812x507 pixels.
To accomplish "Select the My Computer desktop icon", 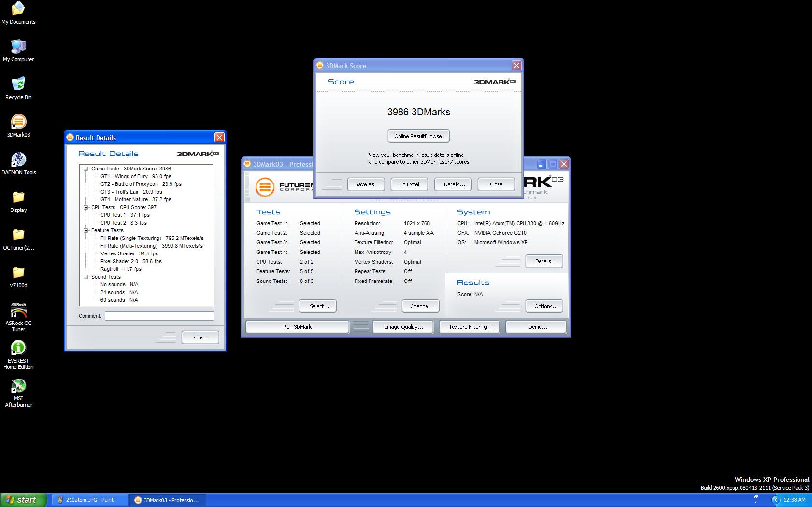I will pyautogui.click(x=18, y=51).
